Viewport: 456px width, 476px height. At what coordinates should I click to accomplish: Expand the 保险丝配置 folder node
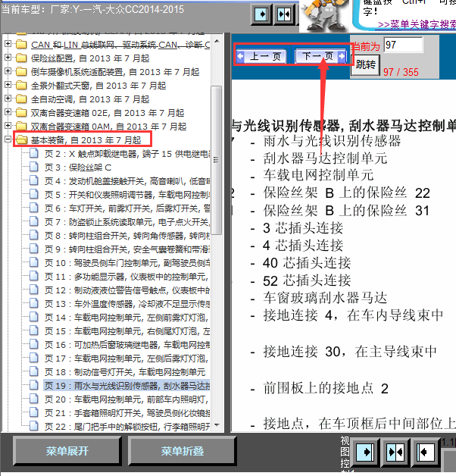click(x=8, y=58)
